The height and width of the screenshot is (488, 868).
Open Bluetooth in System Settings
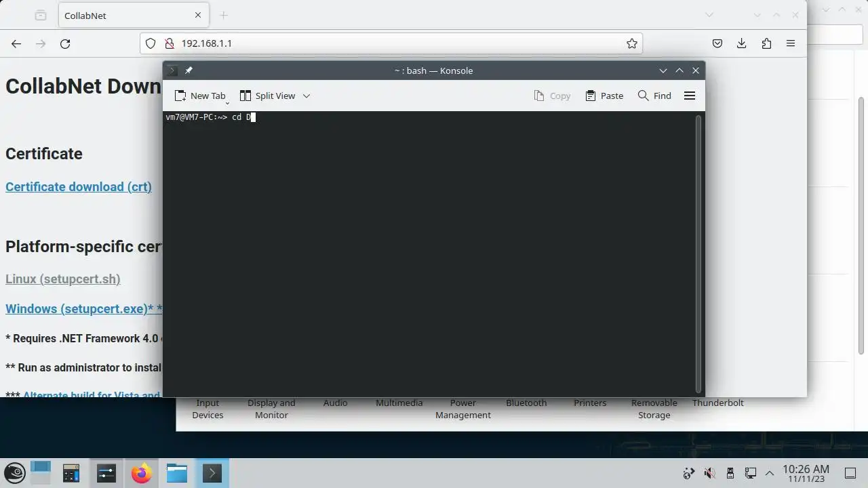point(526,403)
